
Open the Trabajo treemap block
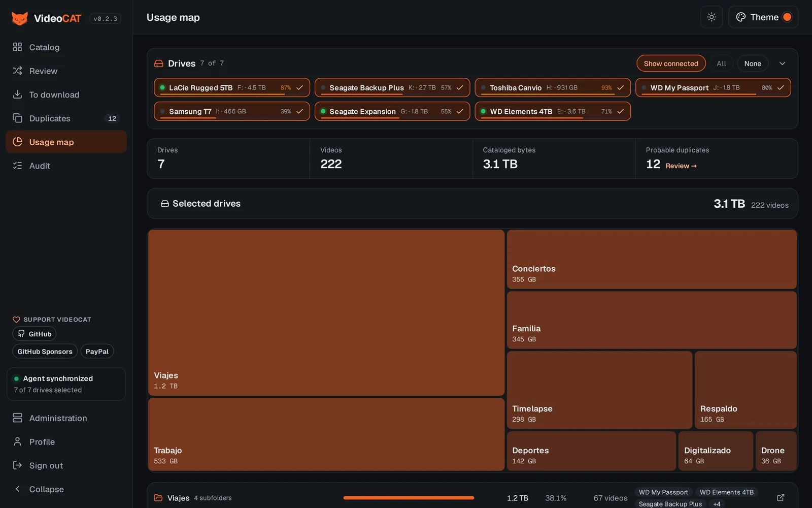tap(326, 434)
